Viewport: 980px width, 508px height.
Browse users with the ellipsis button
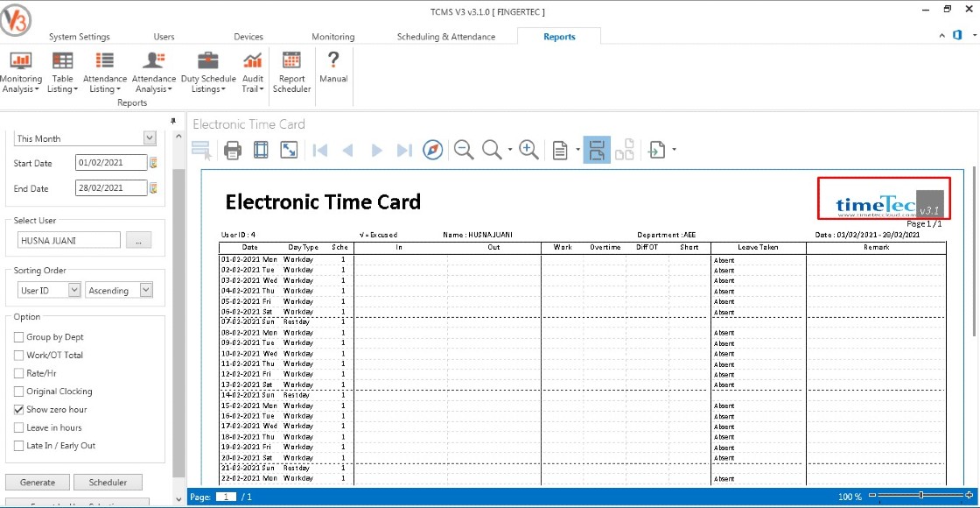(139, 240)
